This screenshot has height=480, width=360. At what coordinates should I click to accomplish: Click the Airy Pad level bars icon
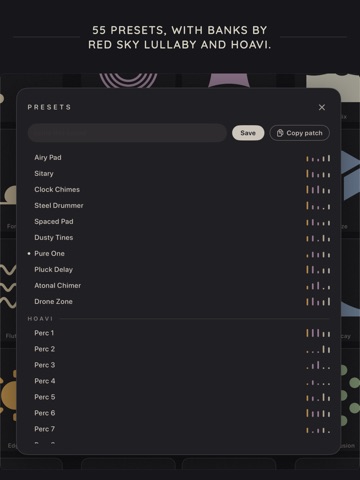click(318, 158)
